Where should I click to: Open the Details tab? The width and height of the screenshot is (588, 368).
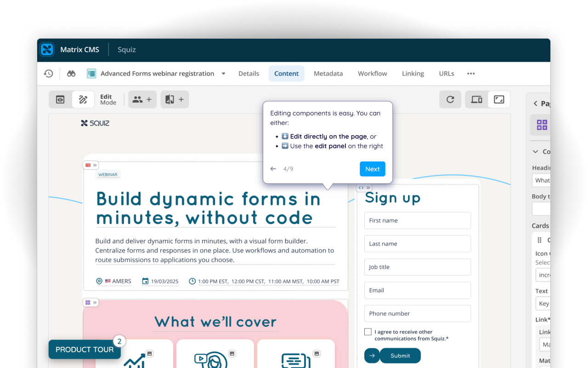click(x=249, y=74)
